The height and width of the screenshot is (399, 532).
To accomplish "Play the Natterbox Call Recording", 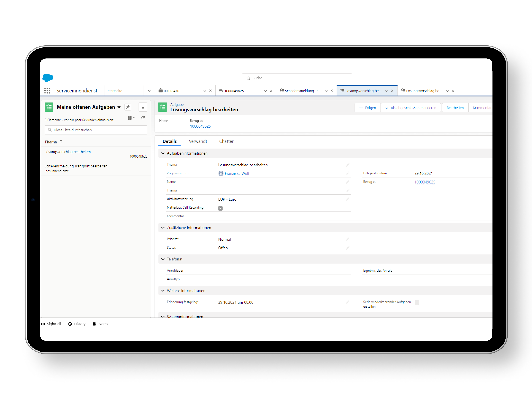I will [x=220, y=208].
